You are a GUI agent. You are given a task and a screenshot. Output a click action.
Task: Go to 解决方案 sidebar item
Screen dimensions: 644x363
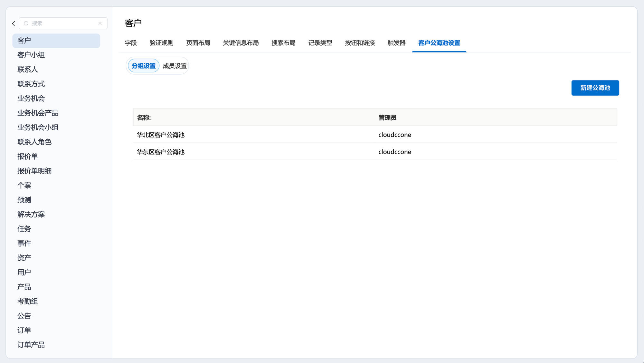31,214
